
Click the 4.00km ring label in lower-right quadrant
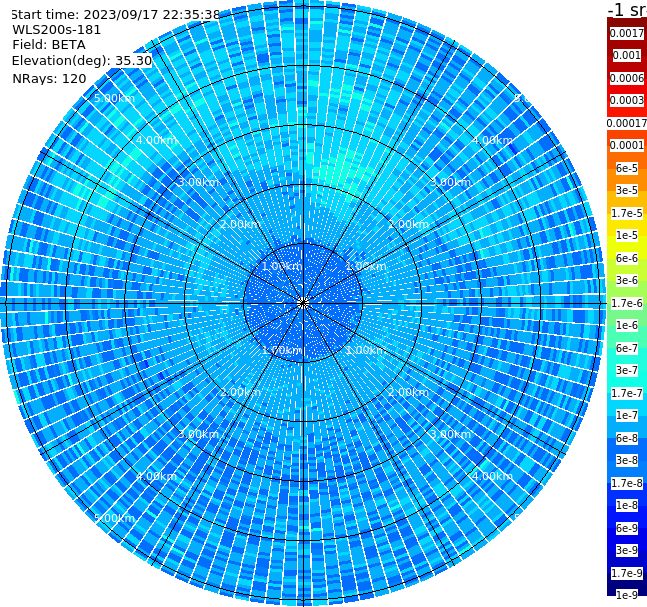click(x=493, y=476)
